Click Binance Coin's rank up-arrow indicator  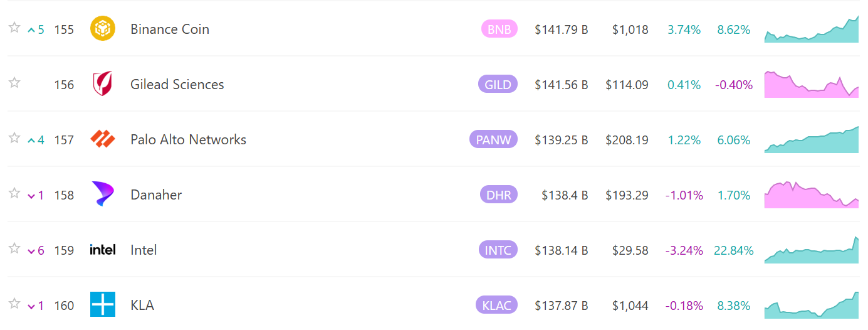pyautogui.click(x=31, y=29)
